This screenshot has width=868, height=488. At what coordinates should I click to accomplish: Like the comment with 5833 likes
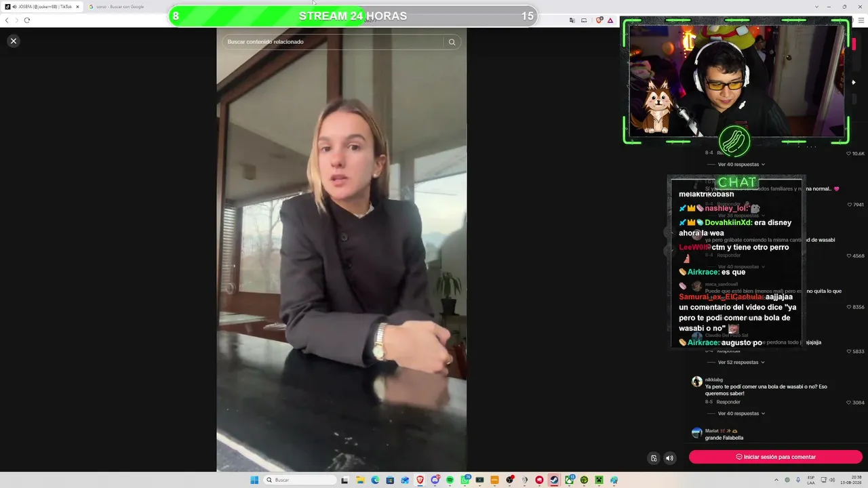coord(849,351)
